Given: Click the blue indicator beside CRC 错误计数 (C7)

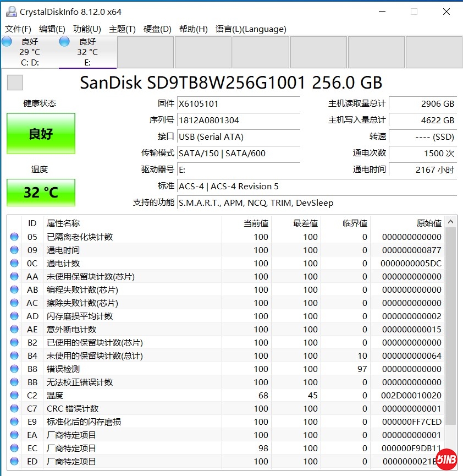Looking at the screenshot, I should (14, 408).
